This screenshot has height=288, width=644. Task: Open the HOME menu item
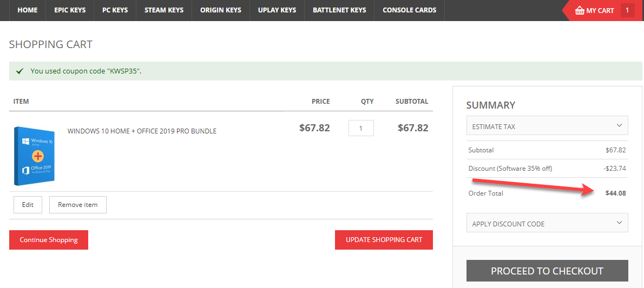click(28, 10)
